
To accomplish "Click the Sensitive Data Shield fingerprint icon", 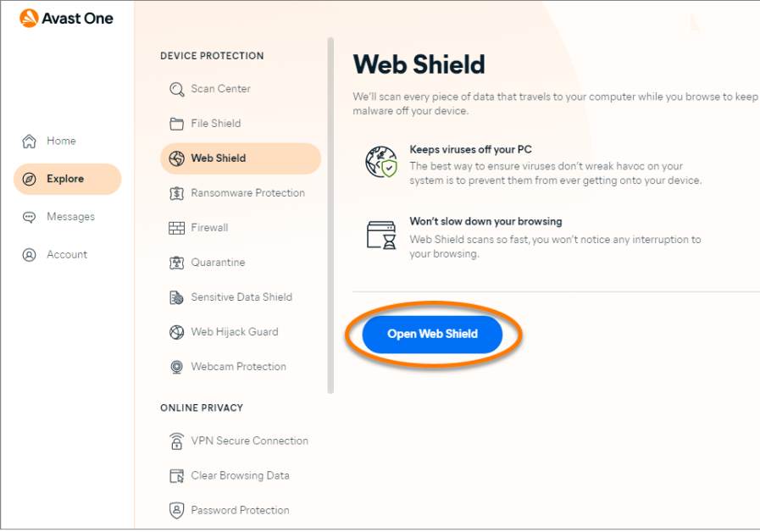I will coord(176,297).
